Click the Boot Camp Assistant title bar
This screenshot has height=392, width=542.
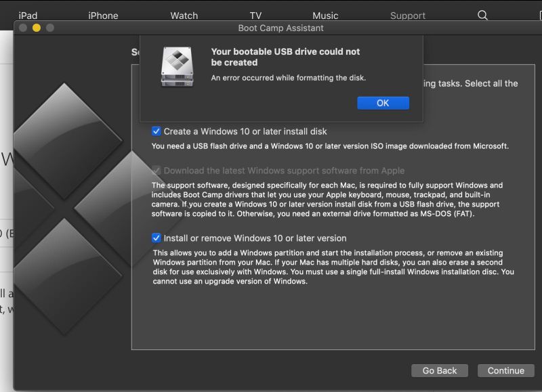coord(279,28)
